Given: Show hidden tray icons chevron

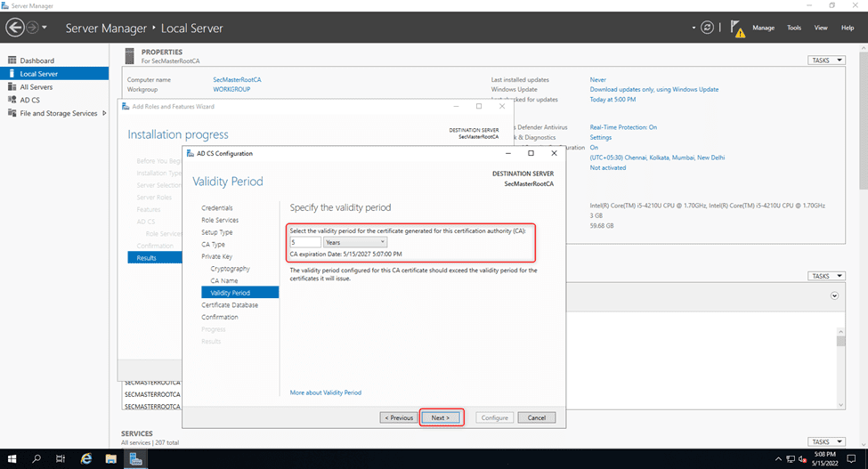Looking at the screenshot, I should (778, 459).
